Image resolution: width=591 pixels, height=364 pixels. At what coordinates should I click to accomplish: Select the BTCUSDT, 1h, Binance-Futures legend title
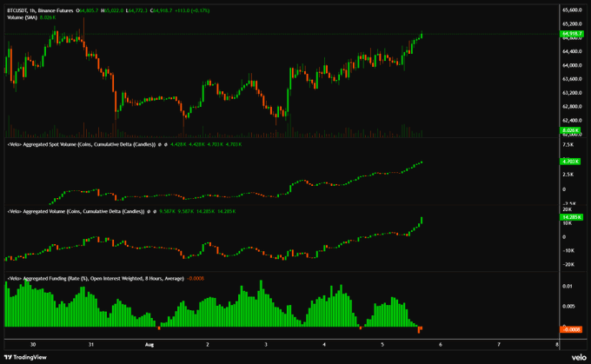pyautogui.click(x=40, y=10)
